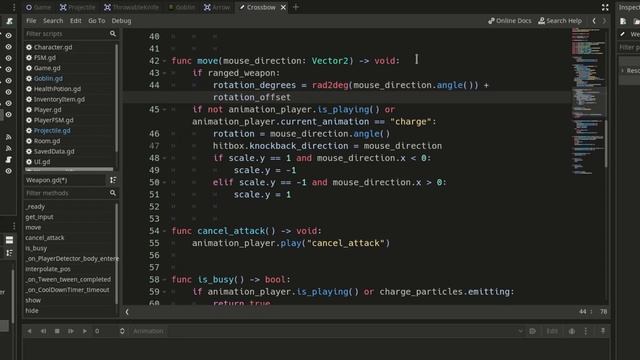Go to next edited script
Screen dimensions: 640x360
click(604, 20)
